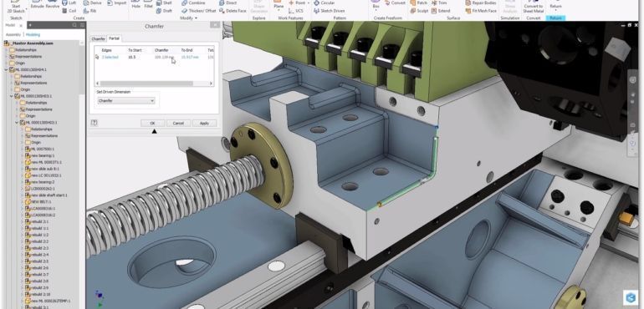The height and width of the screenshot is (309, 644).
Task: Open the Set Driven Dimension dropdown
Action: coord(126,101)
